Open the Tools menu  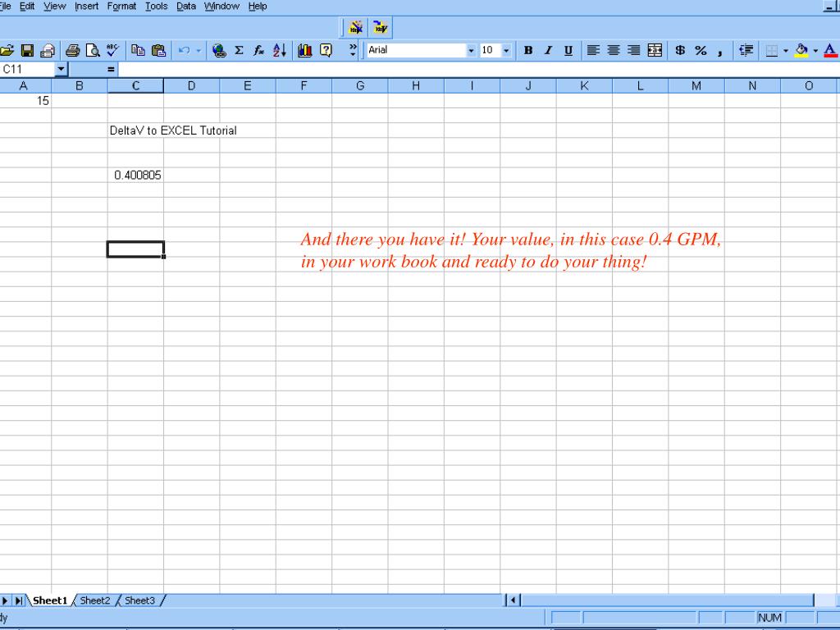tap(157, 7)
